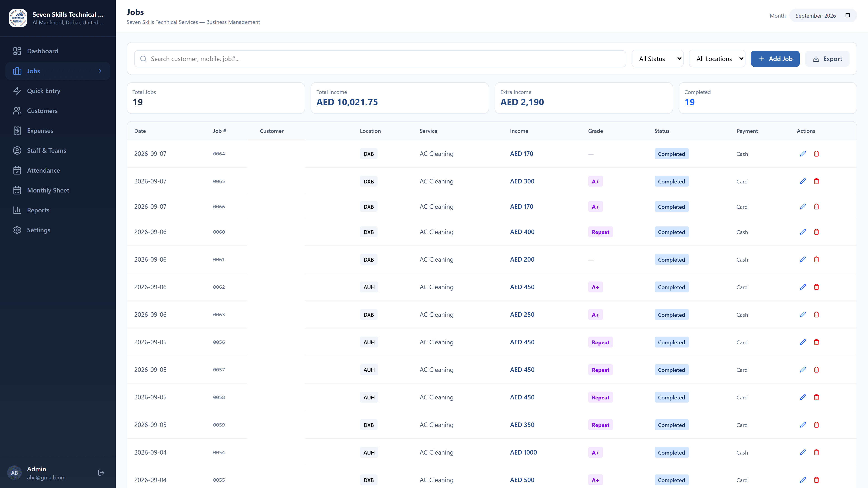Click the Reports bar chart icon
Screen dimensions: 868x488
(17, 210)
